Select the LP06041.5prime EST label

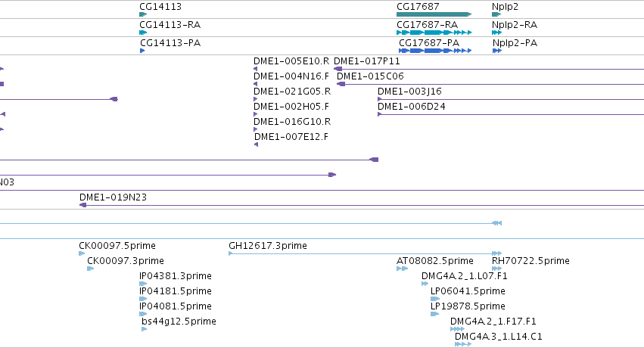click(468, 291)
